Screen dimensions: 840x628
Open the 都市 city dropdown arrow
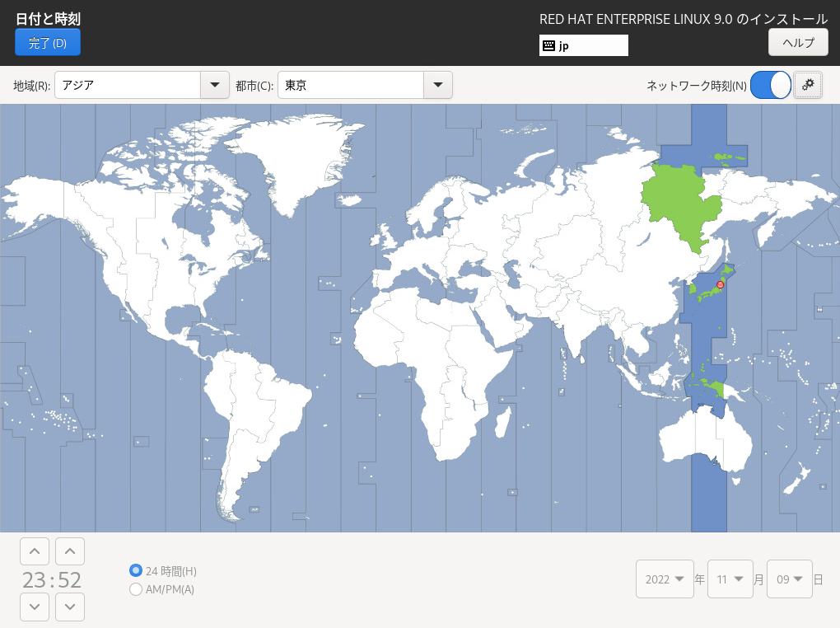(437, 85)
